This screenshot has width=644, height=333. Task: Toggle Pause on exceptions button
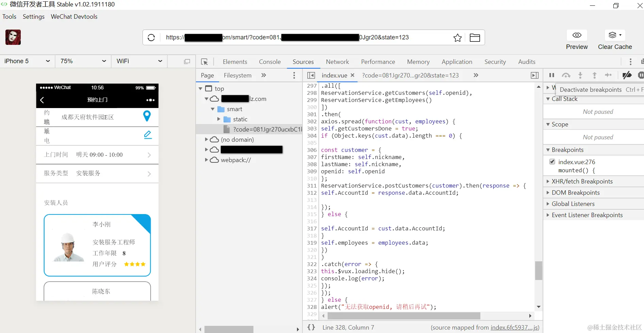click(x=641, y=75)
